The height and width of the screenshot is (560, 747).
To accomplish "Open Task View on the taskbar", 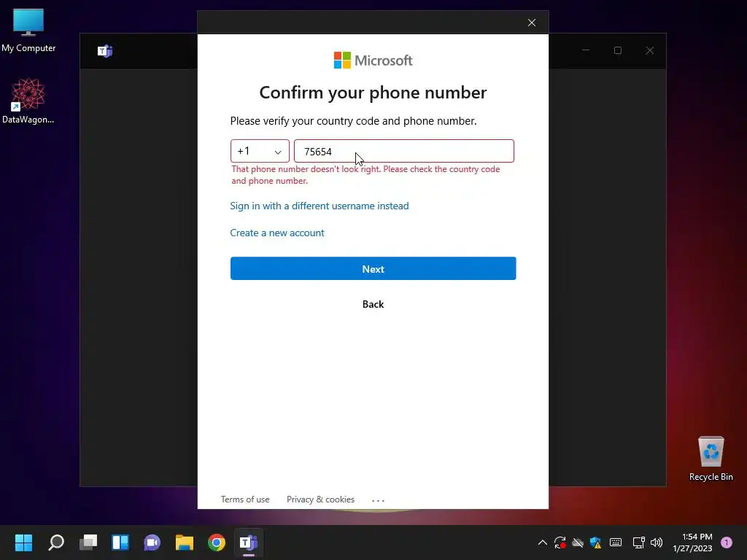I will point(88,542).
